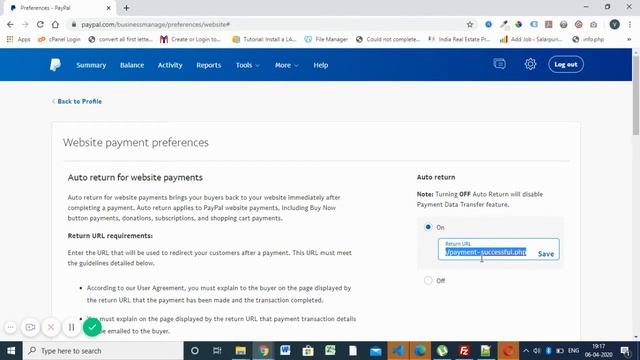
Task: Expand the More menu
Action: point(287,65)
